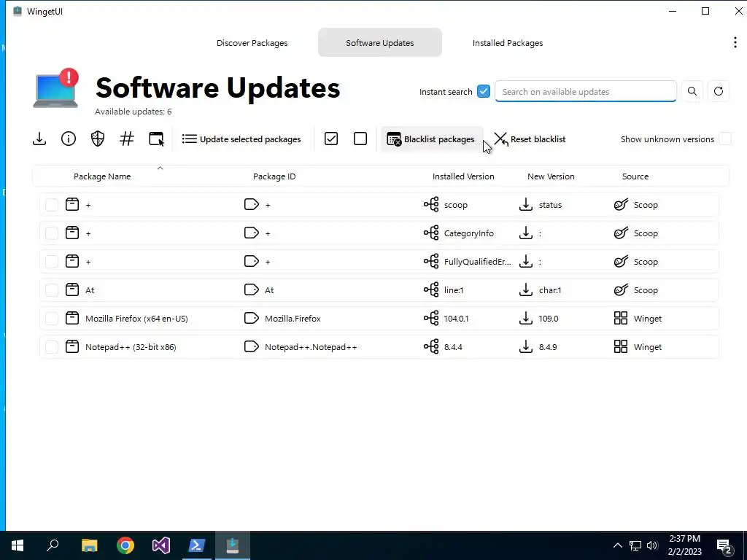Screen dimensions: 747x560
Task: Select all packages checkmark icon
Action: tap(331, 139)
